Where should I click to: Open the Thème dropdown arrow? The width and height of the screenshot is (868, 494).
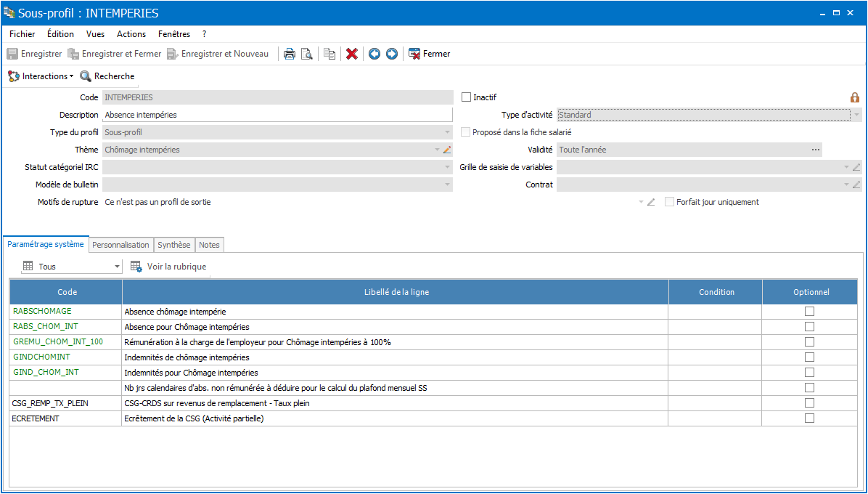coord(438,150)
